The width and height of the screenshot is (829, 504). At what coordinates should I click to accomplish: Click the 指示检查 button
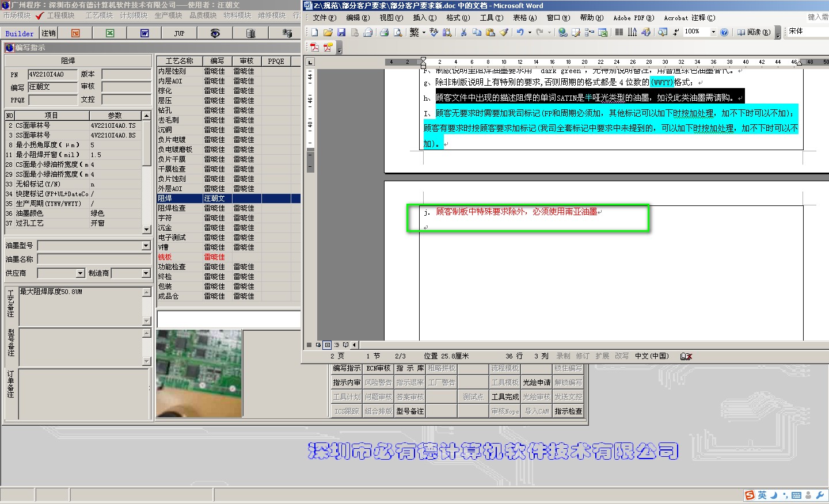[568, 411]
